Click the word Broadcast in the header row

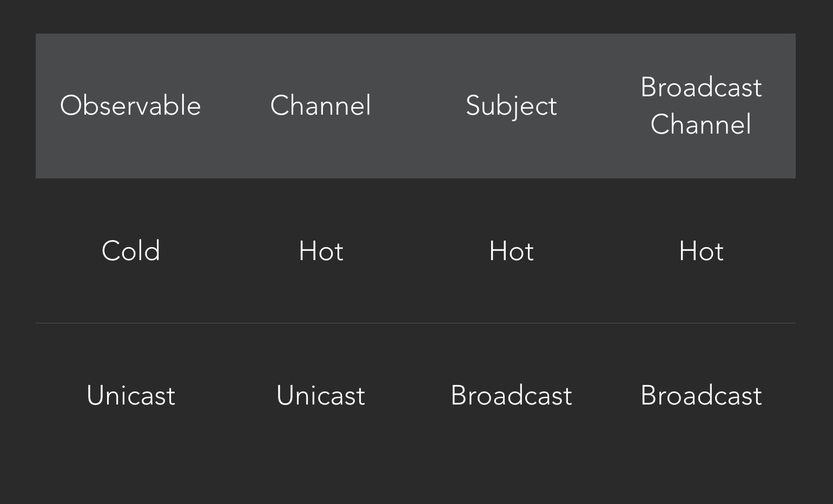coord(701,88)
